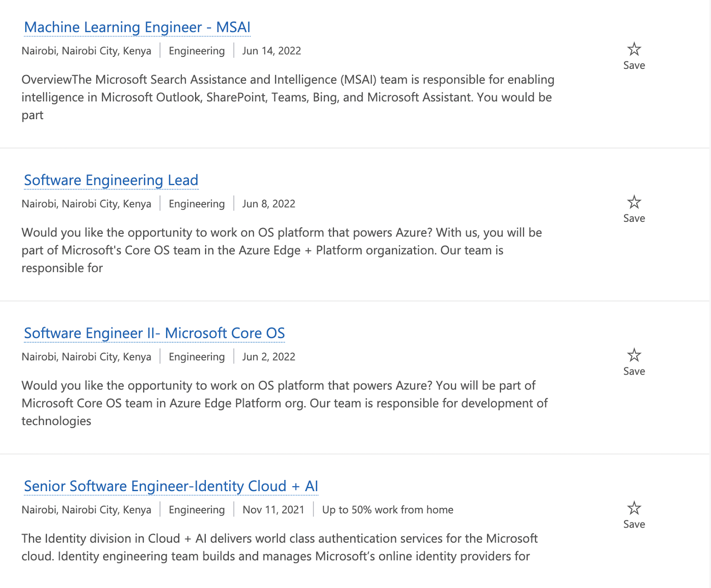The width and height of the screenshot is (711, 588).
Task: Click the Nov 11, 2021 posting date
Action: click(x=273, y=509)
